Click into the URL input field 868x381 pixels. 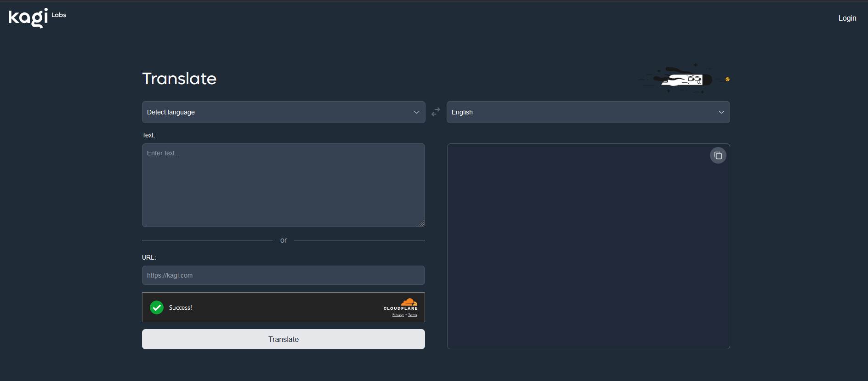[x=283, y=275]
